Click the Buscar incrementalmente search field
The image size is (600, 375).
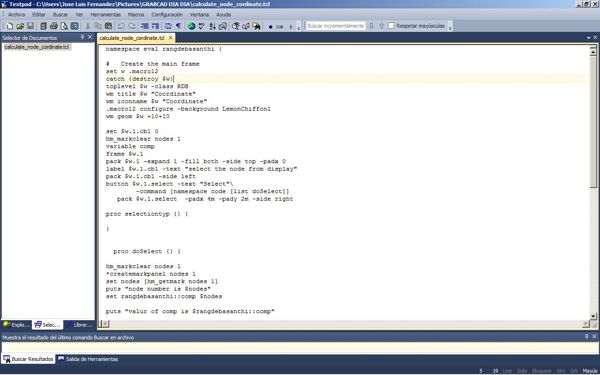[x=336, y=26]
